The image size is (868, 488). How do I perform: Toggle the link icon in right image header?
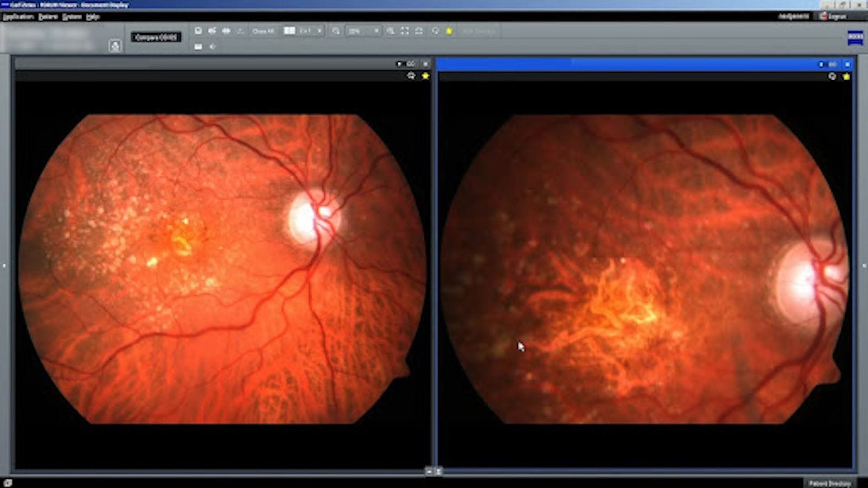click(833, 64)
